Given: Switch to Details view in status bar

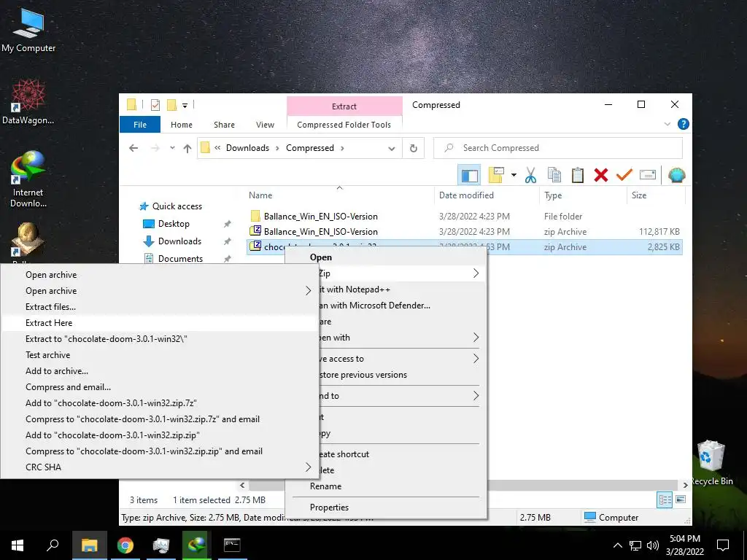Looking at the screenshot, I should coord(665,499).
